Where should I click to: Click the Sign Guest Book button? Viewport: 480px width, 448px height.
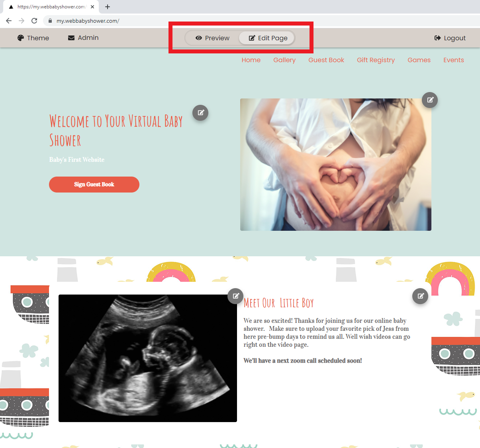[x=94, y=185]
